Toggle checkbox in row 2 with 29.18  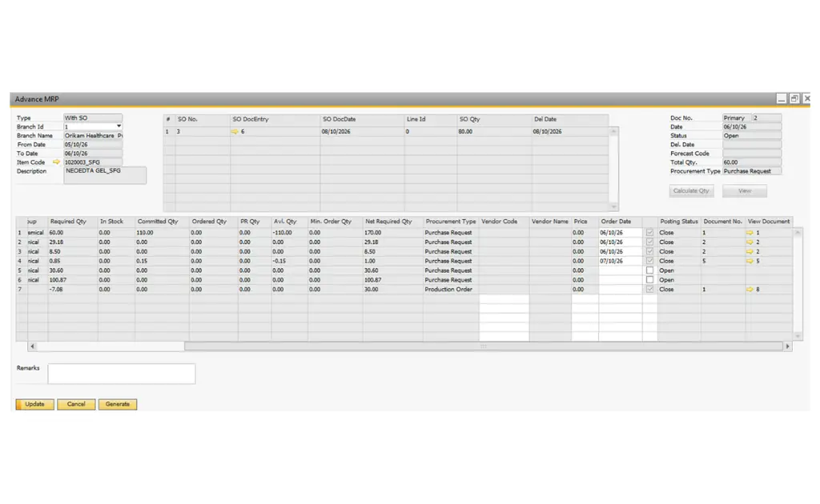pos(649,242)
